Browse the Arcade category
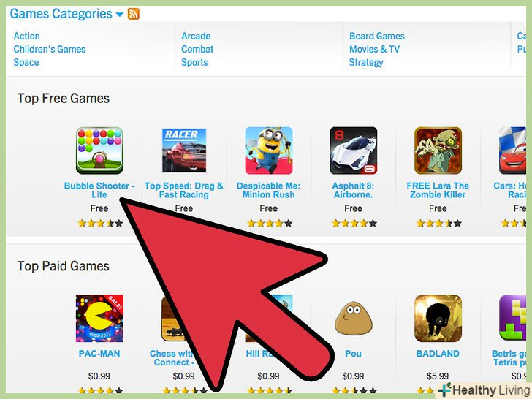The height and width of the screenshot is (399, 532). pos(196,36)
